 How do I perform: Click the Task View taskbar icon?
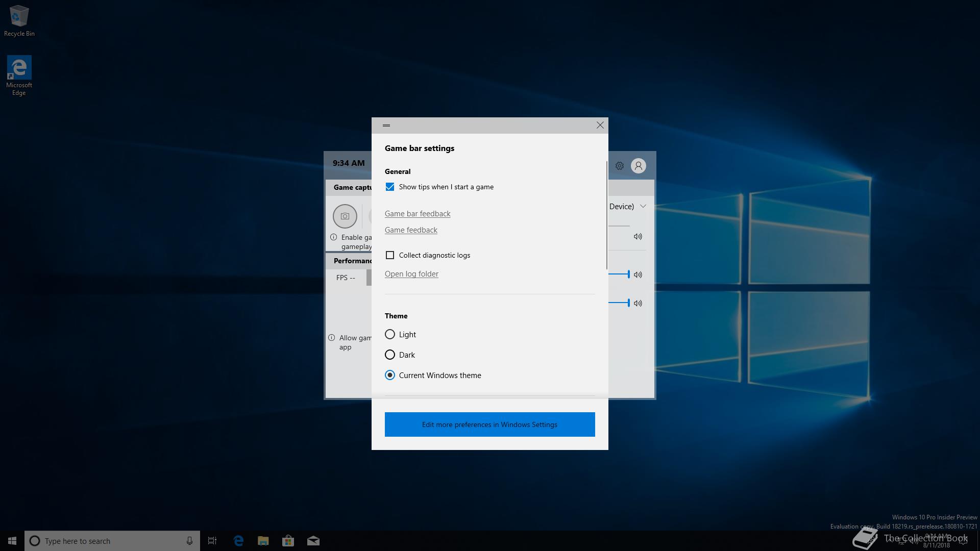pyautogui.click(x=212, y=541)
